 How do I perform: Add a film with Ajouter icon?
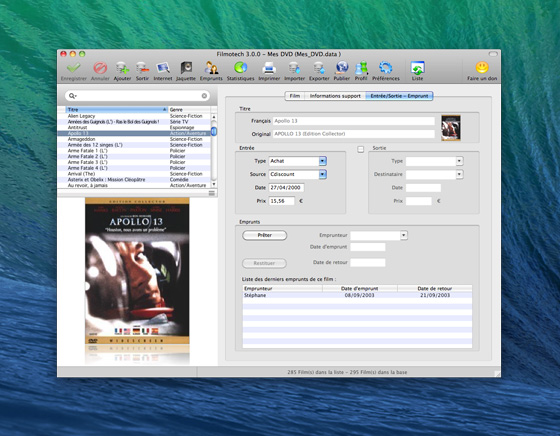coord(122,67)
